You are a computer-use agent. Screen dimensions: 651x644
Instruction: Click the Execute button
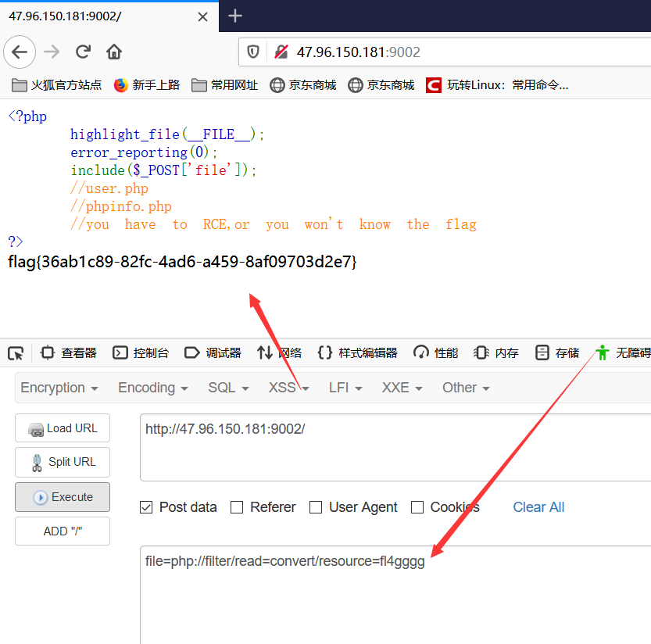click(63, 497)
